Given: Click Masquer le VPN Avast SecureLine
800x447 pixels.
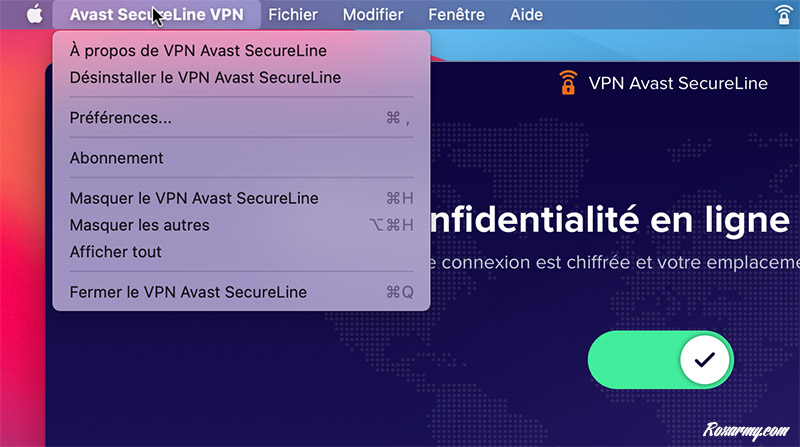Looking at the screenshot, I should coord(194,198).
